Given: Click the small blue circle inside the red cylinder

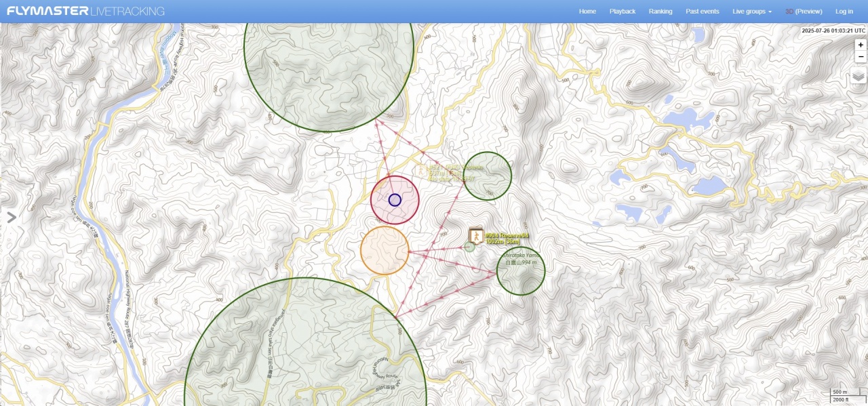Looking at the screenshot, I should [395, 200].
